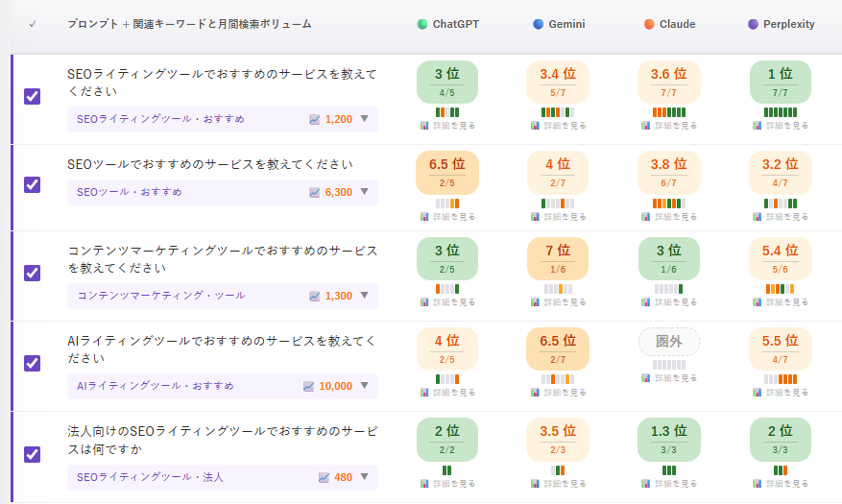
Task: Click the Claude 圏外 rank badge
Action: click(x=669, y=342)
